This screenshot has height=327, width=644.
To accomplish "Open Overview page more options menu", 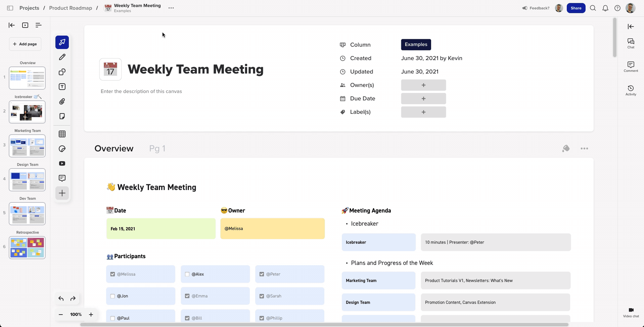I will [584, 148].
